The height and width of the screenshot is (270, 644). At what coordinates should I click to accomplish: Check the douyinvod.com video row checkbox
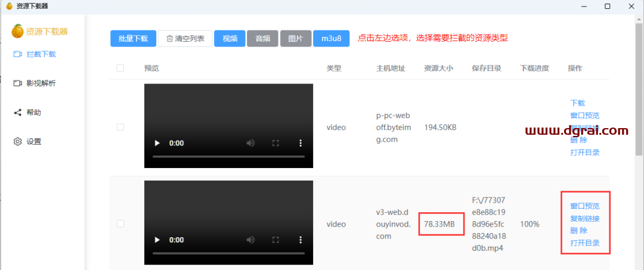120,224
